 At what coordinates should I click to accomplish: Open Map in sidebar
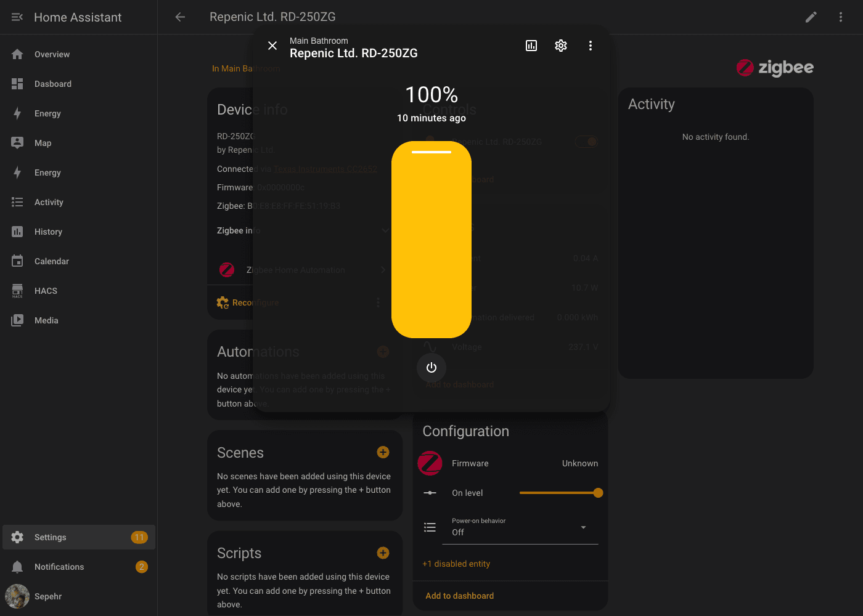click(79, 143)
